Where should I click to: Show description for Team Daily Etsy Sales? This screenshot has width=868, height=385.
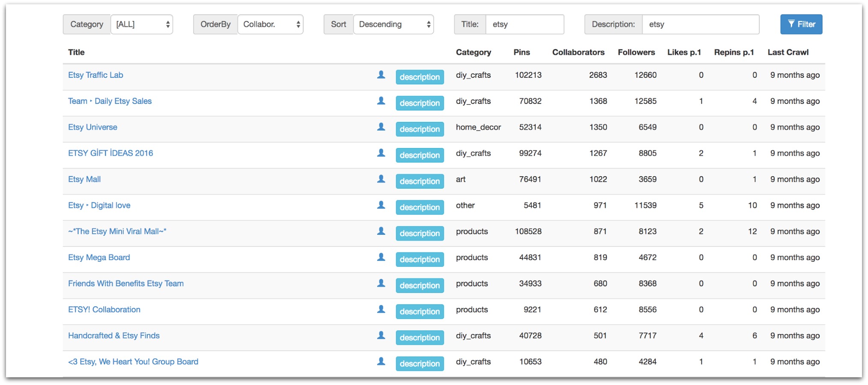[x=420, y=103]
